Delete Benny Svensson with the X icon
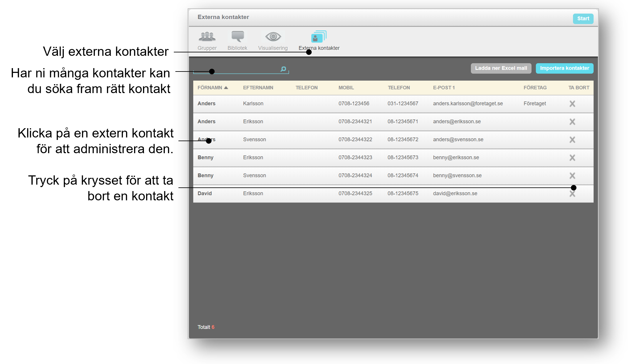642x364 pixels. tap(572, 176)
